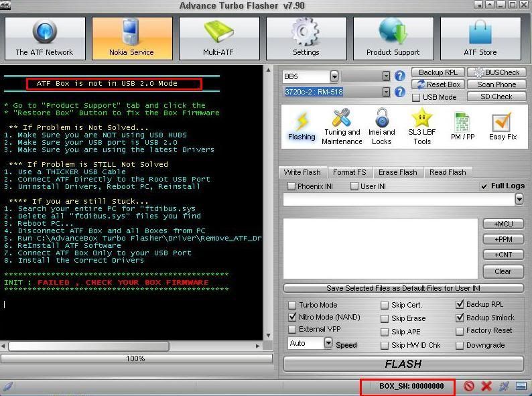Uncheck Nitro Mode (NAND)
The width and height of the screenshot is (532, 396).
[291, 318]
